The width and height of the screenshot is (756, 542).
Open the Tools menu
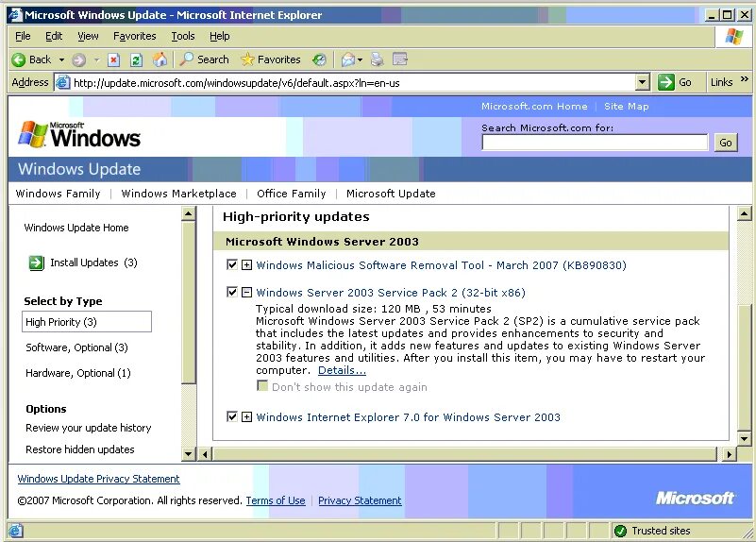pos(183,36)
